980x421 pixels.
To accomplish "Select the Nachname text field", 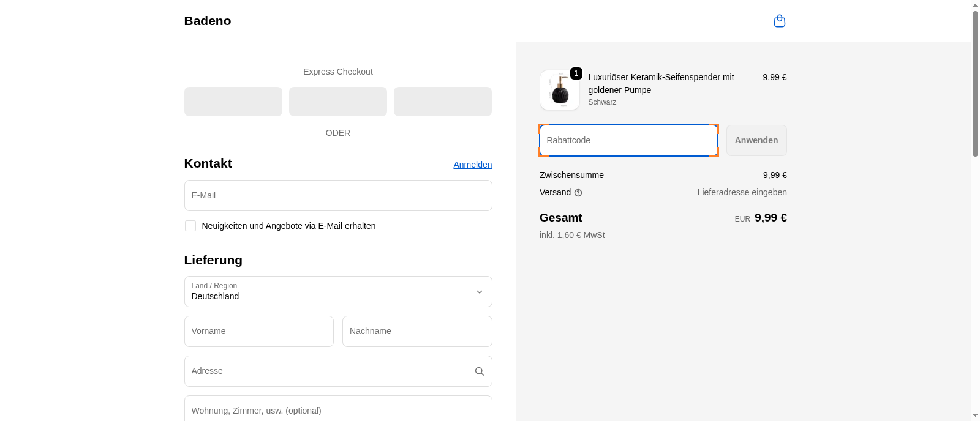I will (417, 332).
